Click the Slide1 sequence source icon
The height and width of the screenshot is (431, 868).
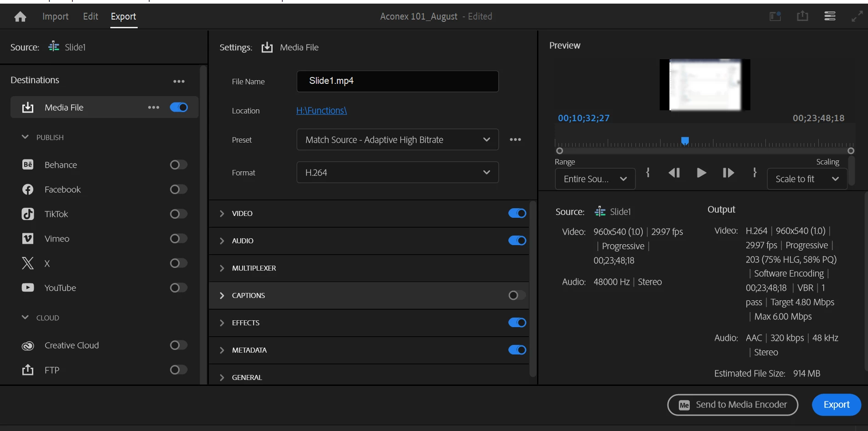coord(54,46)
